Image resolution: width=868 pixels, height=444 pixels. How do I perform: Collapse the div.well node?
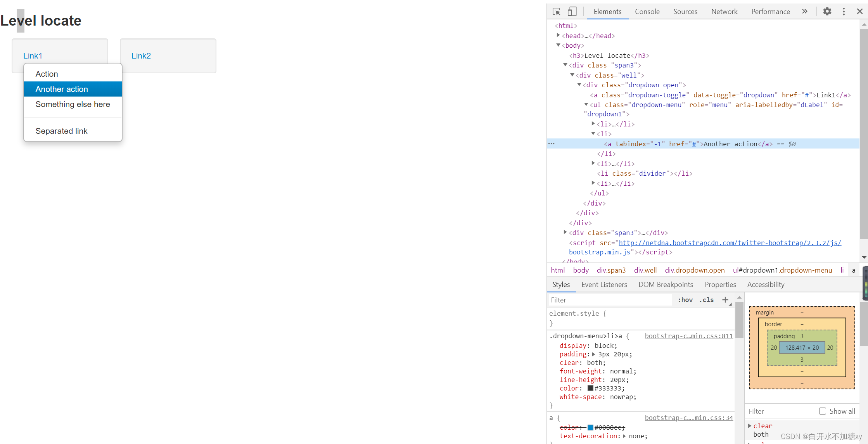[572, 75]
